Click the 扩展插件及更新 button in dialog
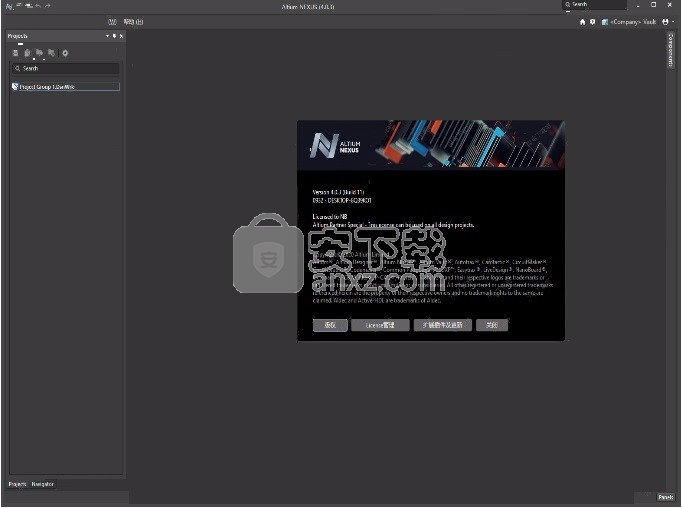The height and width of the screenshot is (509, 682). [x=443, y=325]
